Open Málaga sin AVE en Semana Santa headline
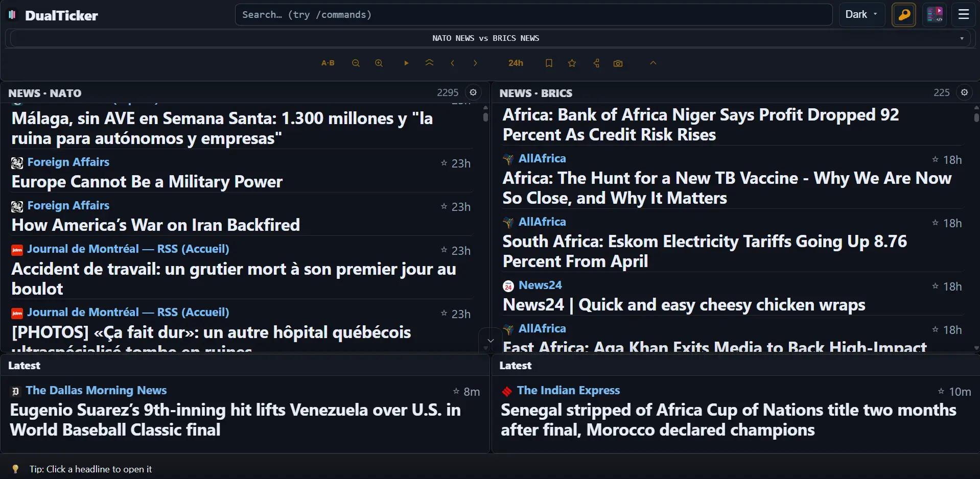The height and width of the screenshot is (479, 980). click(x=222, y=128)
